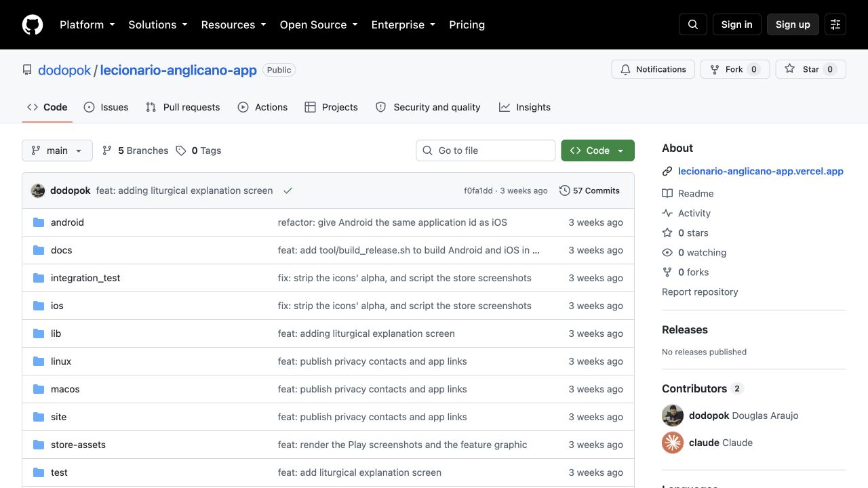The image size is (868, 488).
Task: Click the linux folder icon
Action: (39, 361)
